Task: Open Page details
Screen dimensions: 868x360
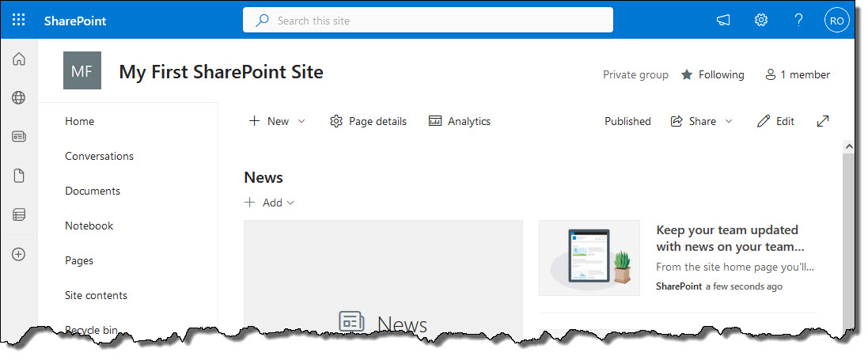Action: point(368,121)
